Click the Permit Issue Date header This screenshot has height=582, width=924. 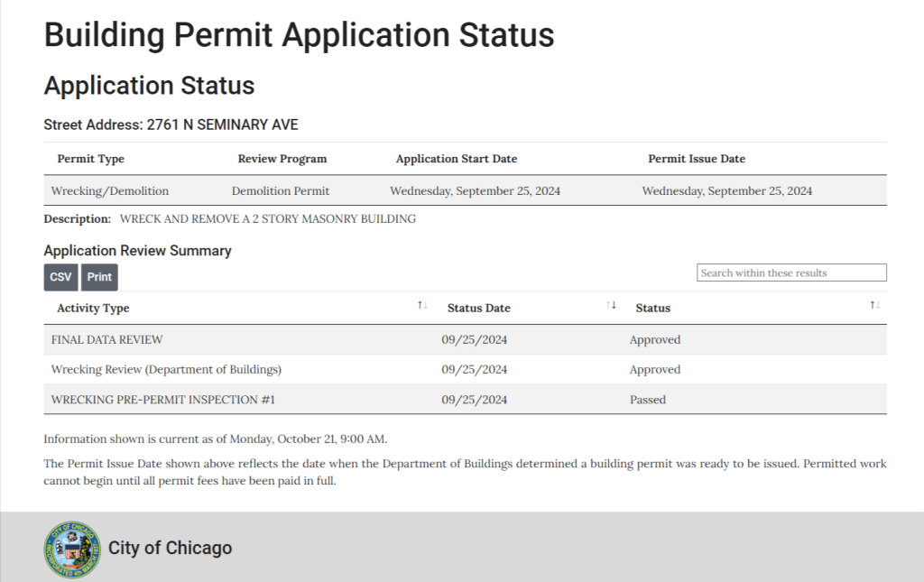tap(696, 159)
